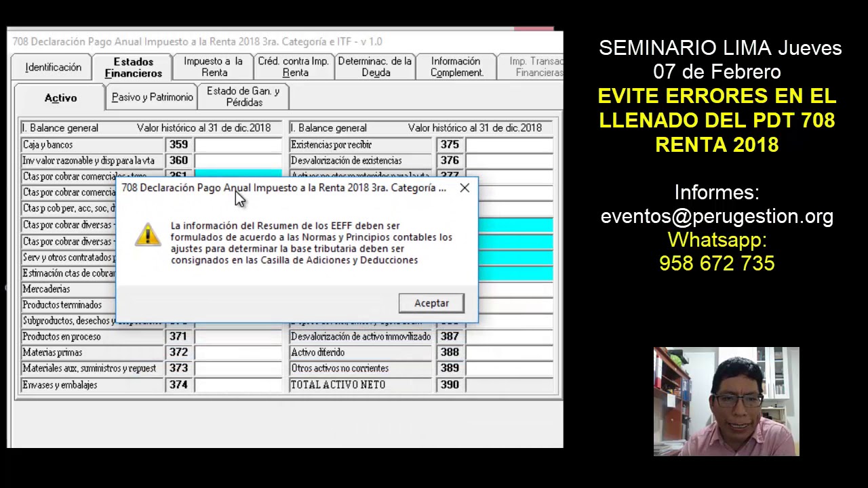Image resolution: width=868 pixels, height=488 pixels.
Task: Click the dialog title bar text
Action: (283, 188)
